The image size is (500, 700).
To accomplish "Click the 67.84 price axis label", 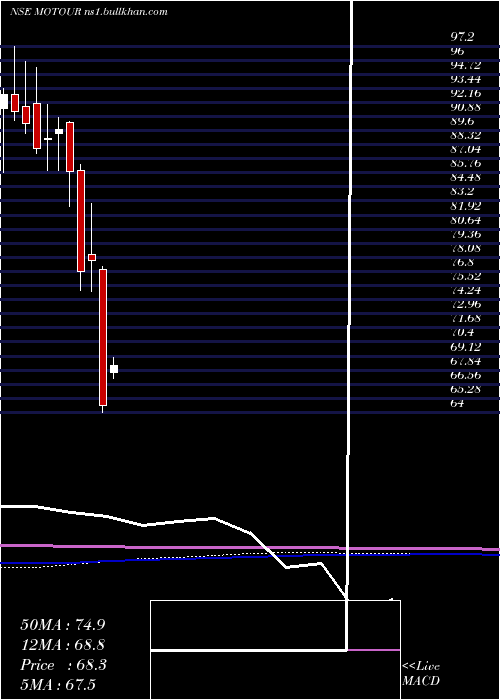I will point(465,361).
